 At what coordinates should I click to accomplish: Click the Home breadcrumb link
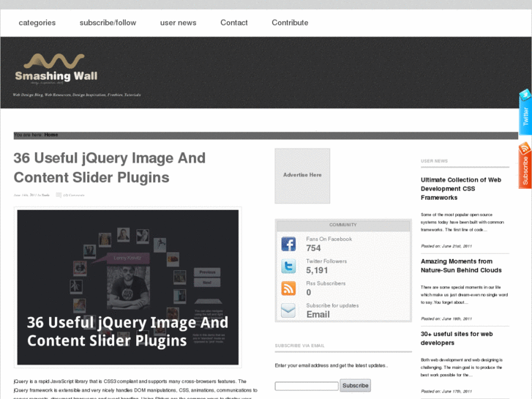tap(51, 135)
